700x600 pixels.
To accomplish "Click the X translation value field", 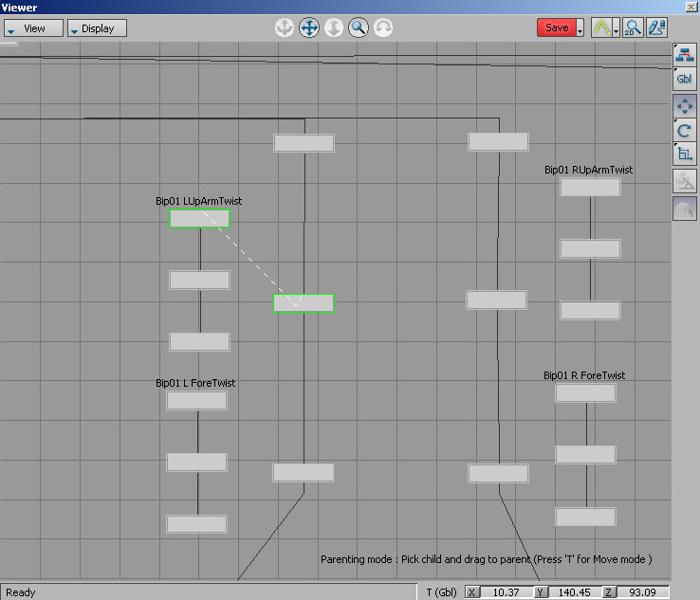I will (507, 592).
